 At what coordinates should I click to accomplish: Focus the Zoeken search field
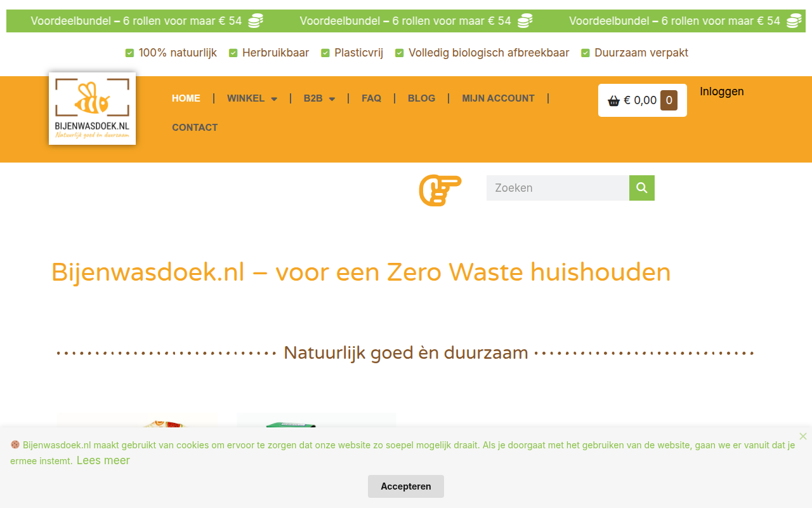pyautogui.click(x=558, y=188)
